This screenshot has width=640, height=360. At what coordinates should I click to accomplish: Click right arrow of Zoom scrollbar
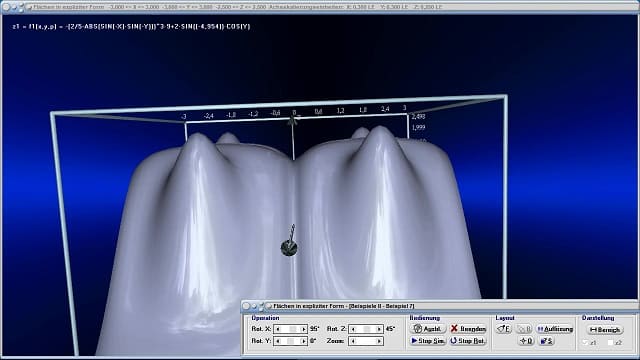coord(379,341)
